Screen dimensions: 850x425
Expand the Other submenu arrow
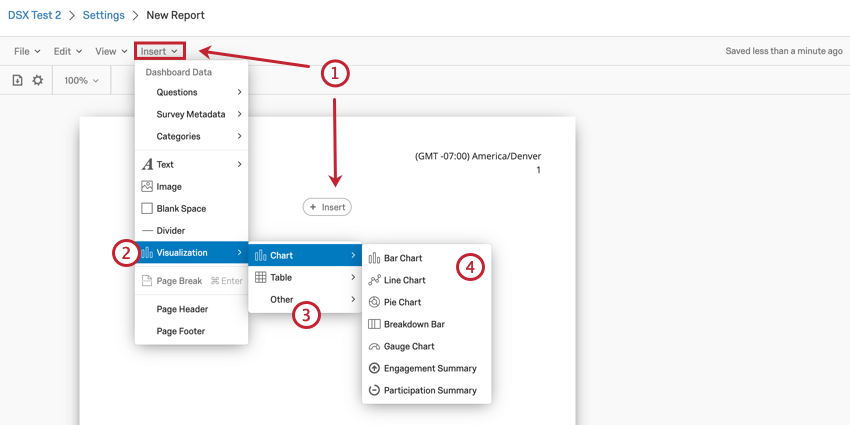(x=353, y=299)
